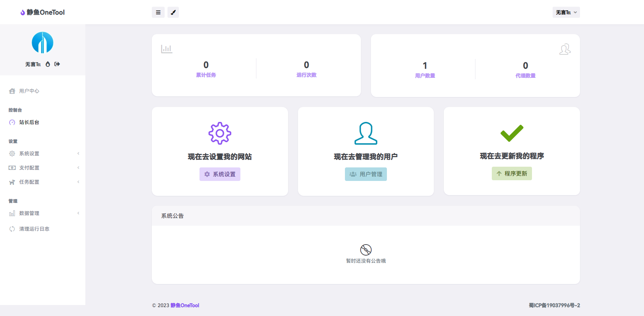Select 站长后台 in the sidebar
Image resolution: width=644 pixels, height=316 pixels.
click(29, 122)
